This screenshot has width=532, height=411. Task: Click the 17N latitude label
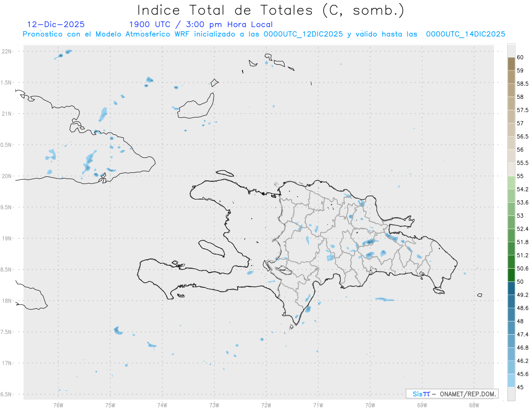pos(8,363)
